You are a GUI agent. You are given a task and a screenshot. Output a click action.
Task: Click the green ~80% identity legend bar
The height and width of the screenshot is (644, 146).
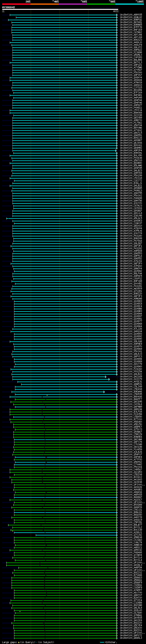tap(101, 4)
